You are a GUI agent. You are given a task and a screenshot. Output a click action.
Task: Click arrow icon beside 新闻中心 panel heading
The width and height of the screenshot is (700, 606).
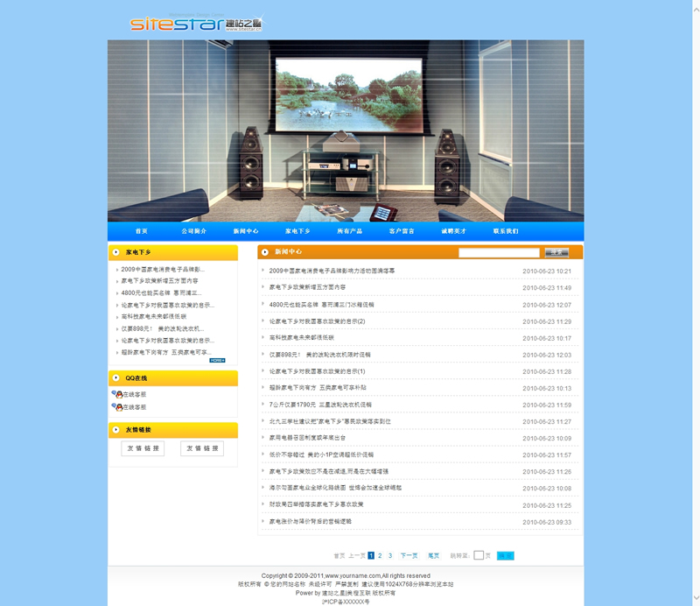click(x=265, y=252)
